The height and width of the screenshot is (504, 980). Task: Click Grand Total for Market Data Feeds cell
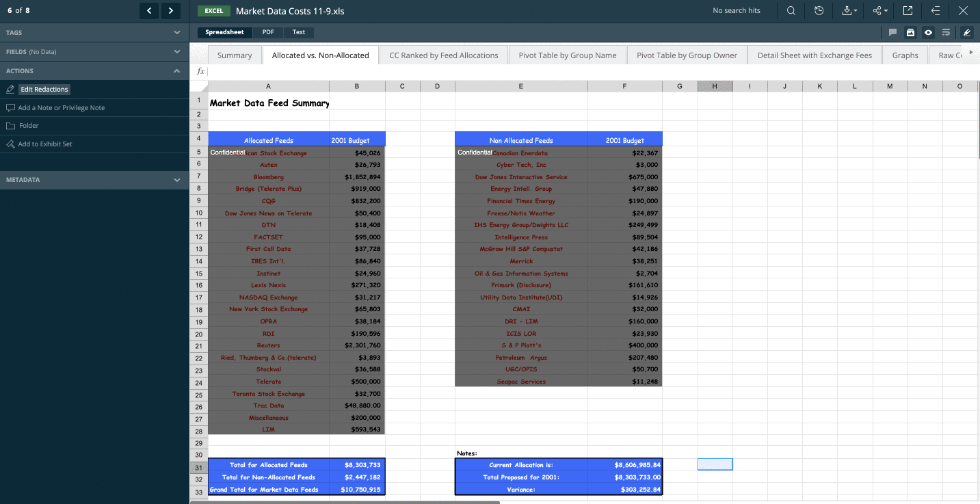(x=268, y=490)
